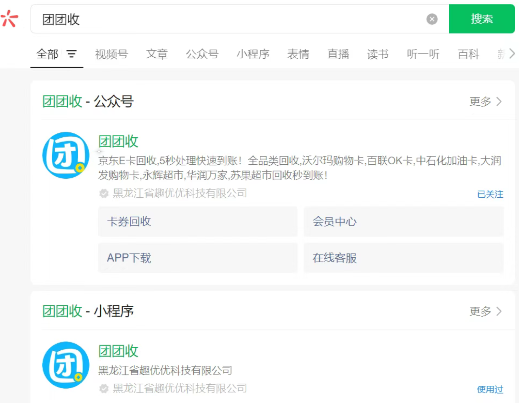Open the APP下载 menu button
This screenshot has height=420, width=519.
[198, 258]
